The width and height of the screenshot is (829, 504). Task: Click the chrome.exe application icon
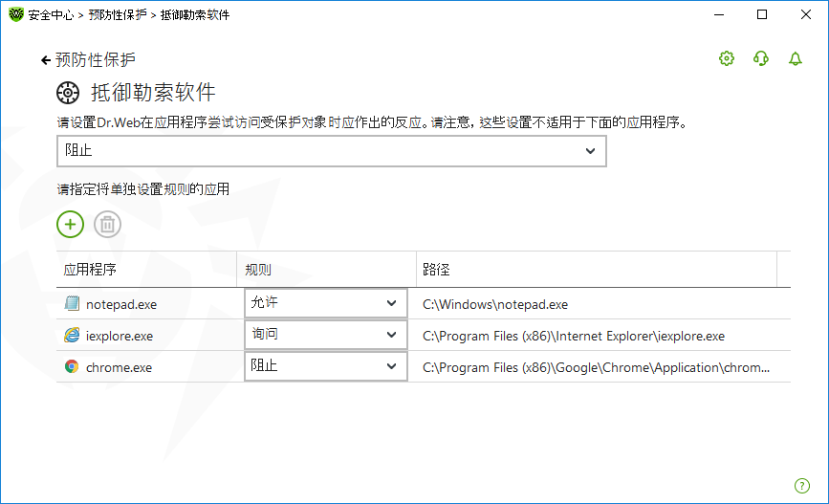tap(72, 366)
